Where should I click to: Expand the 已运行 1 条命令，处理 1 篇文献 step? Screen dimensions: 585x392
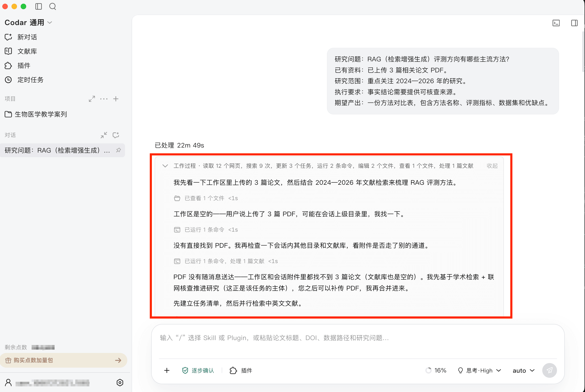click(226, 261)
